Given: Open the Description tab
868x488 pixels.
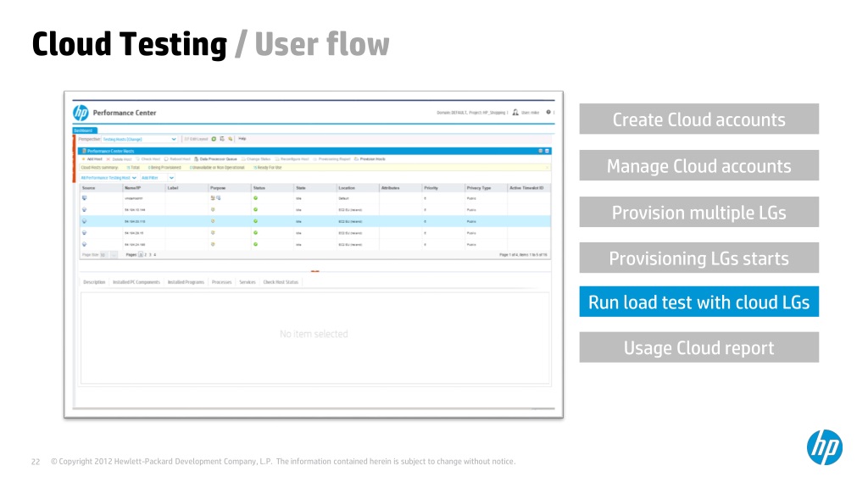Looking at the screenshot, I should [94, 282].
